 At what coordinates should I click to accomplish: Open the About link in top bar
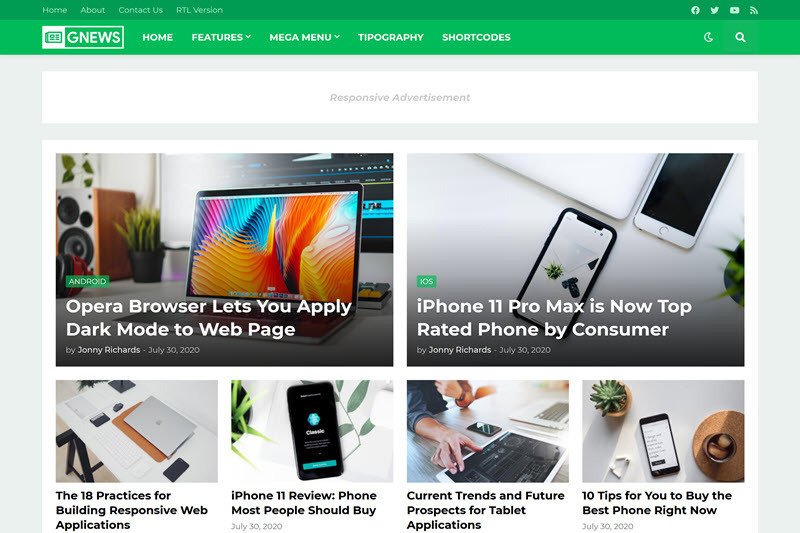point(92,10)
